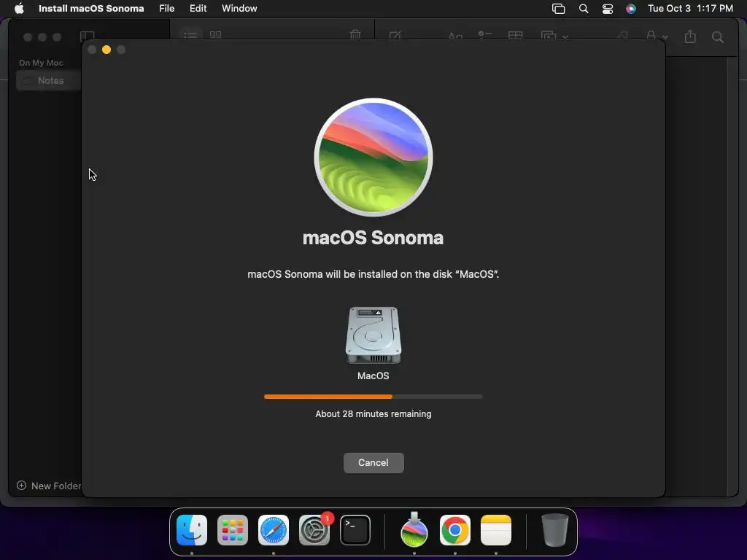The width and height of the screenshot is (747, 560).
Task: Open the Edit menu
Action: 198,9
